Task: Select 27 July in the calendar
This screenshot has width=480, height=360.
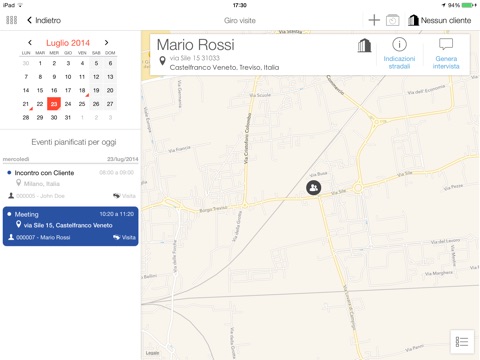Action: pos(110,104)
